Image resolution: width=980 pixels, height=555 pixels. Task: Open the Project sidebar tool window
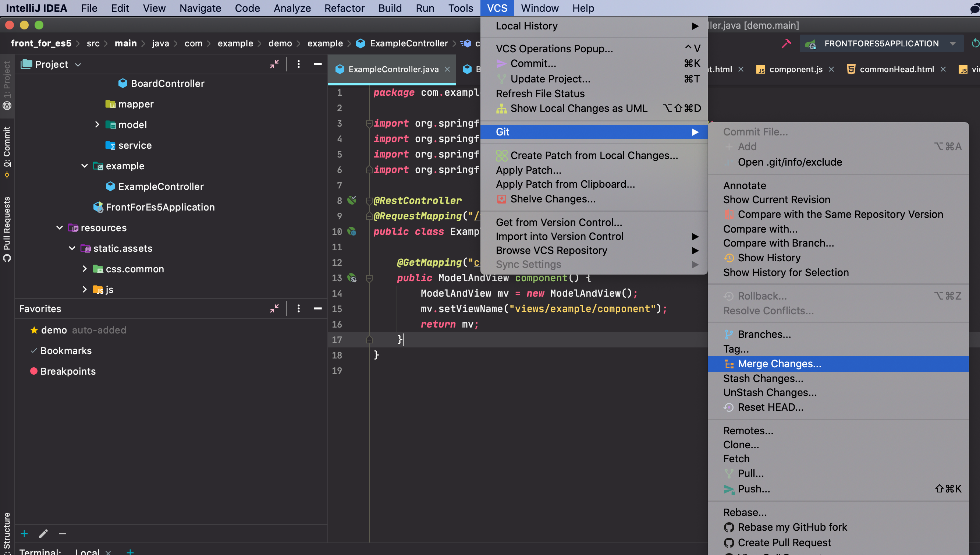[7, 85]
